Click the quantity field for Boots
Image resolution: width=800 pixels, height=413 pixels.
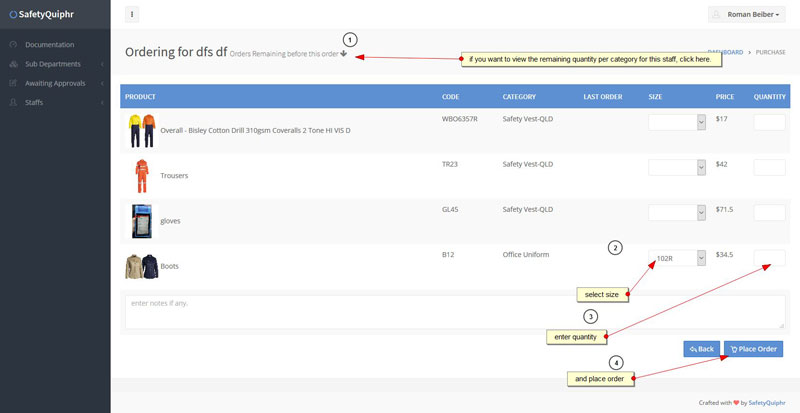point(768,258)
